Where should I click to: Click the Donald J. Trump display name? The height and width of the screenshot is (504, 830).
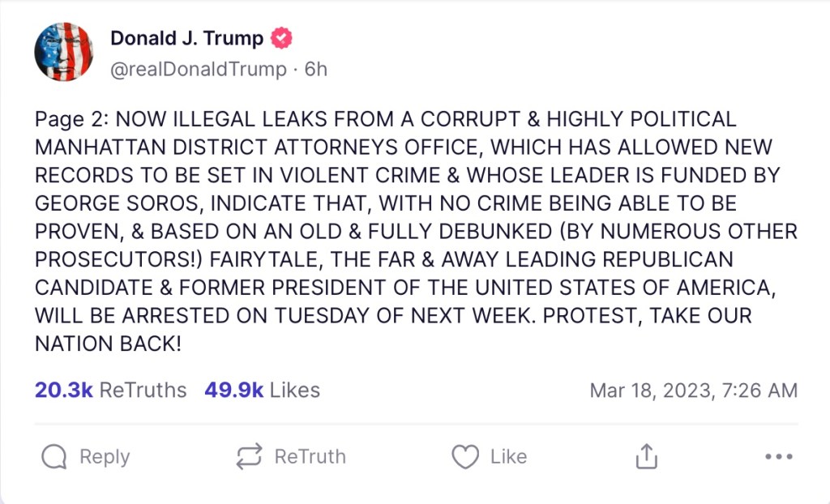coord(186,38)
